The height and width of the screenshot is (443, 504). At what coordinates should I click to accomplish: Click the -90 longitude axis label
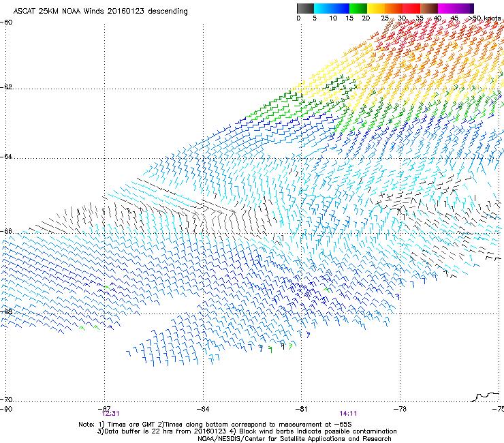coord(6,409)
